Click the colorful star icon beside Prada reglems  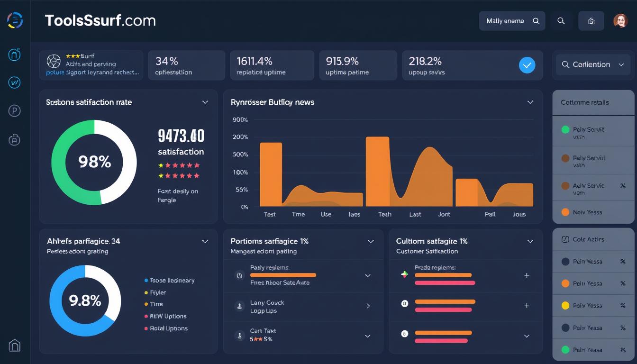[404, 274]
